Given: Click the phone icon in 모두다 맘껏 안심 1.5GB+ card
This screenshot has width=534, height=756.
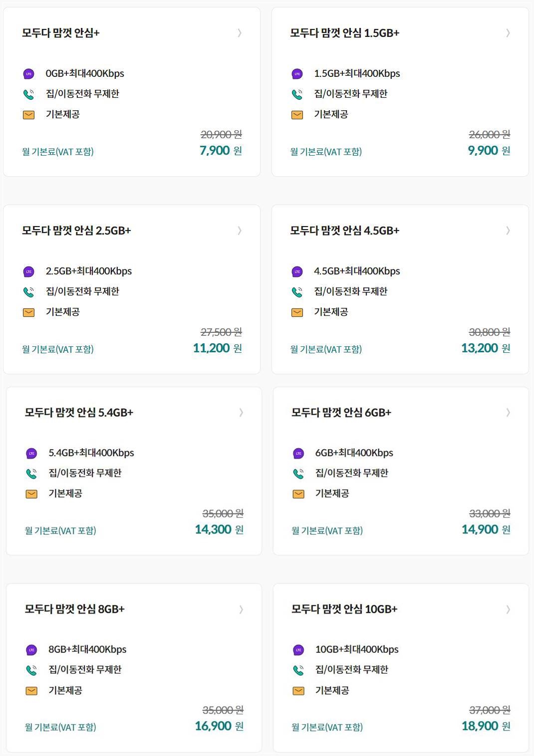Looking at the screenshot, I should tap(297, 94).
